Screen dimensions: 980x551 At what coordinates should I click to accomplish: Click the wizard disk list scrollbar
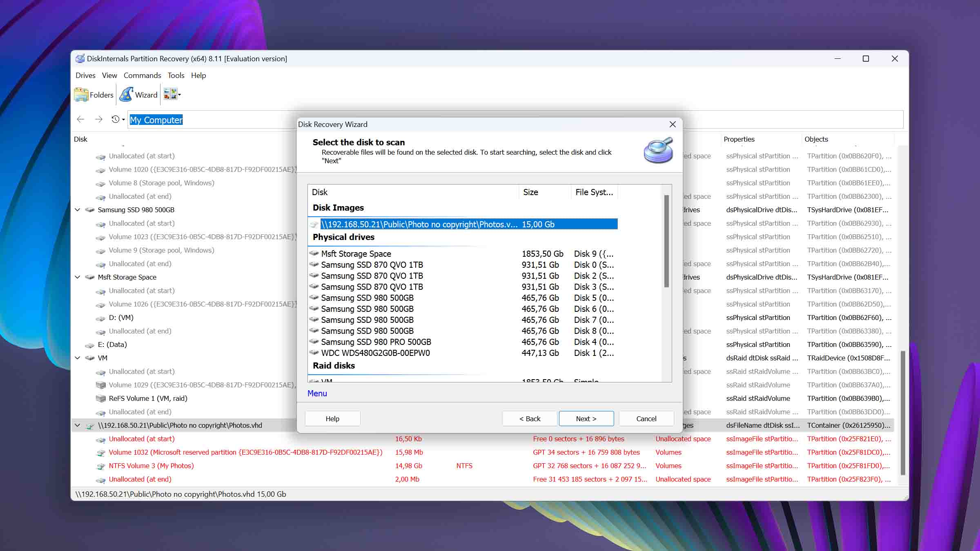coord(666,241)
